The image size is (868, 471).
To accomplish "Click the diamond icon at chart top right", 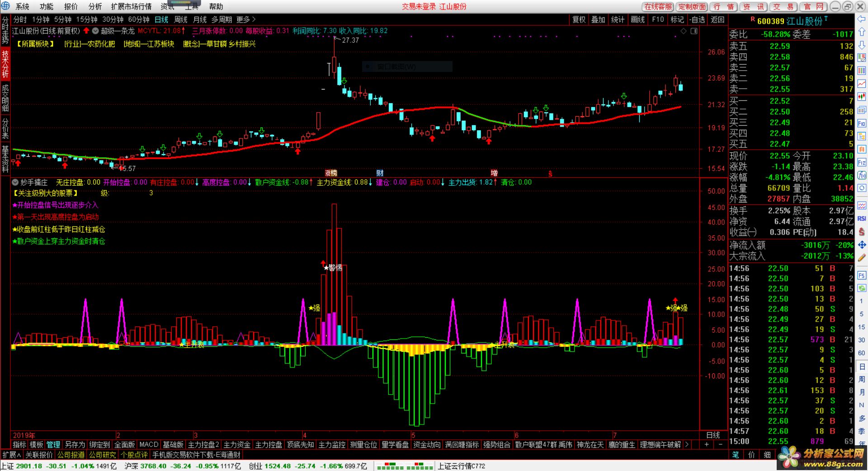I will click(684, 31).
